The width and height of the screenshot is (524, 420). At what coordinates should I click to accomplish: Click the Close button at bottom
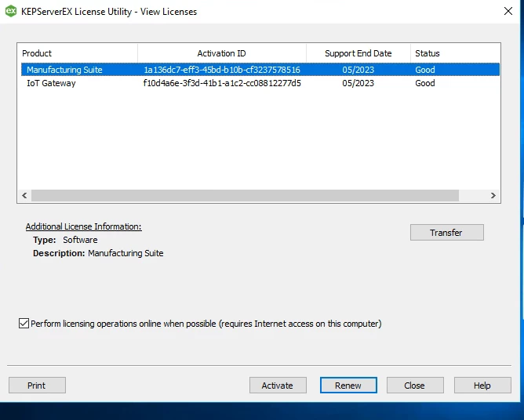point(415,386)
